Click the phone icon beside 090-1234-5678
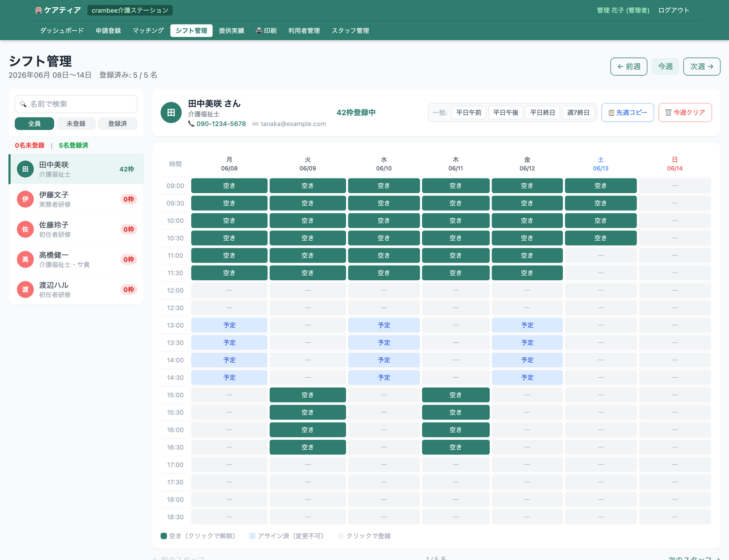Viewport: 729px width, 560px height. click(191, 123)
